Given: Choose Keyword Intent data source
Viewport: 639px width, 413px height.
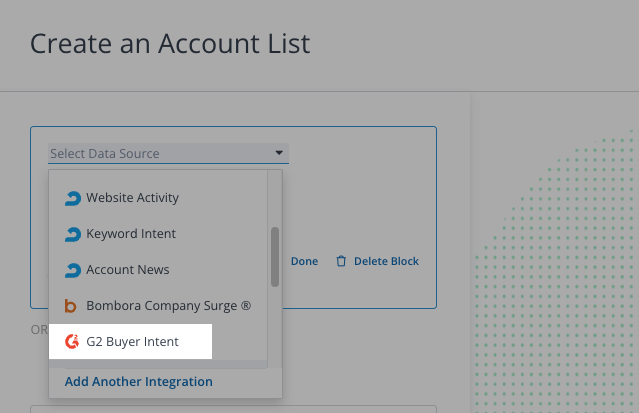Looking at the screenshot, I should 130,234.
